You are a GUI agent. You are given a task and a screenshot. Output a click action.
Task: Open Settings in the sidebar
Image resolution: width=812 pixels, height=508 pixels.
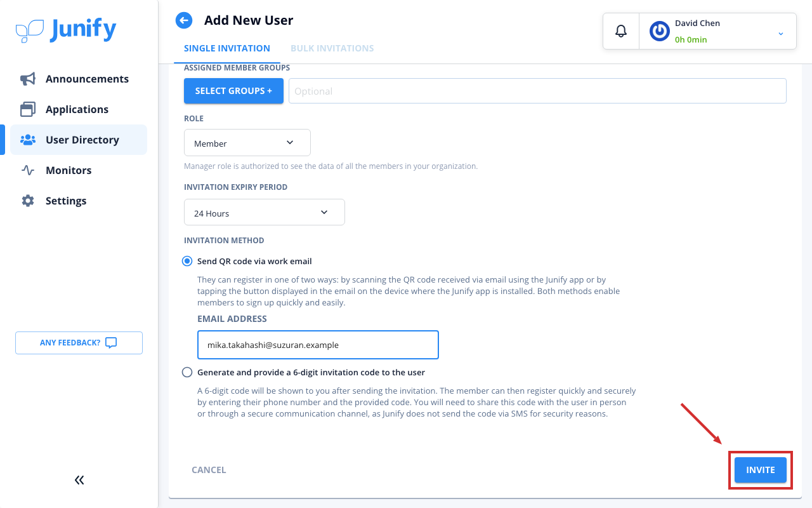[79, 201]
